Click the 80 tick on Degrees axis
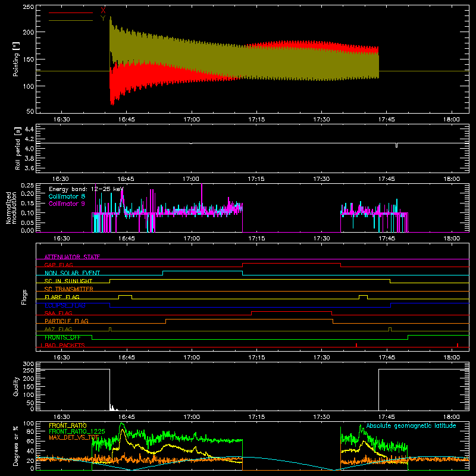Screen dimensions: 476x476 coord(30,431)
